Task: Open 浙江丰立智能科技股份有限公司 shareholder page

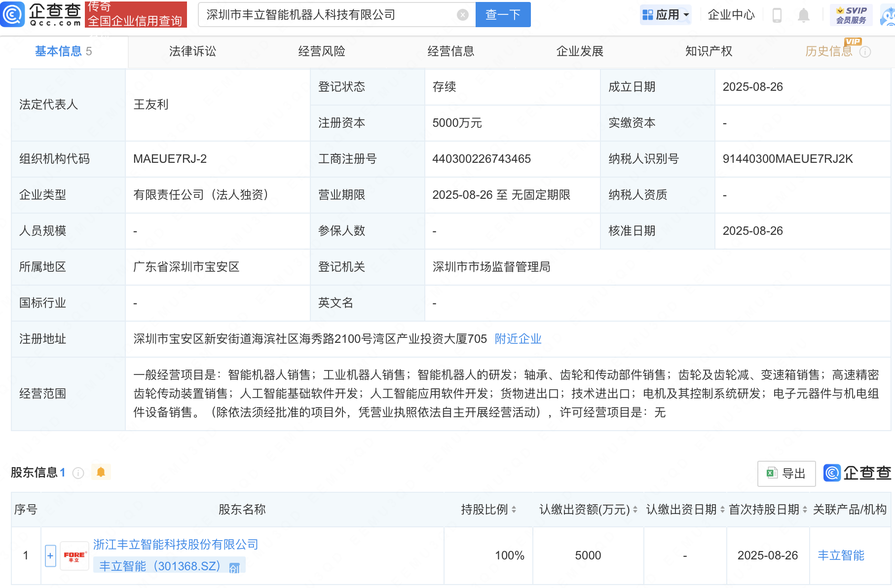Action: click(175, 544)
